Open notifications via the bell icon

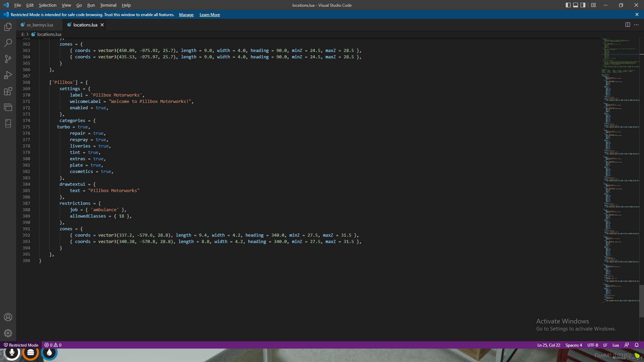coord(636,345)
